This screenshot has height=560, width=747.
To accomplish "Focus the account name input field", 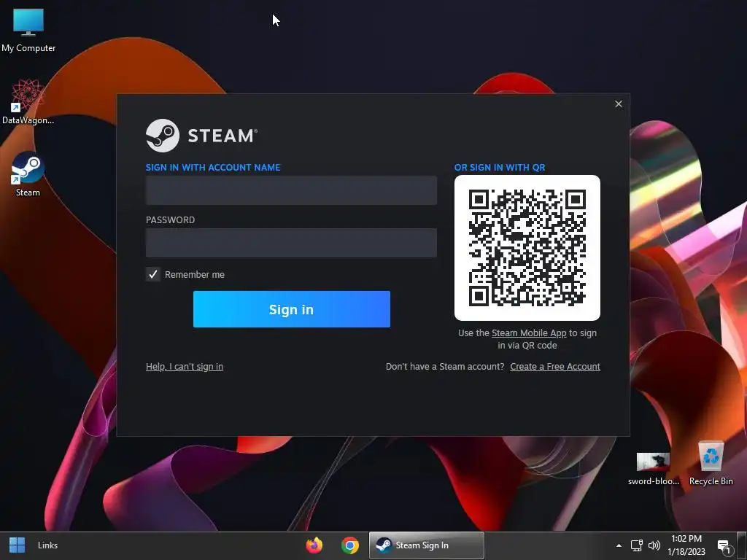I will coord(291,190).
